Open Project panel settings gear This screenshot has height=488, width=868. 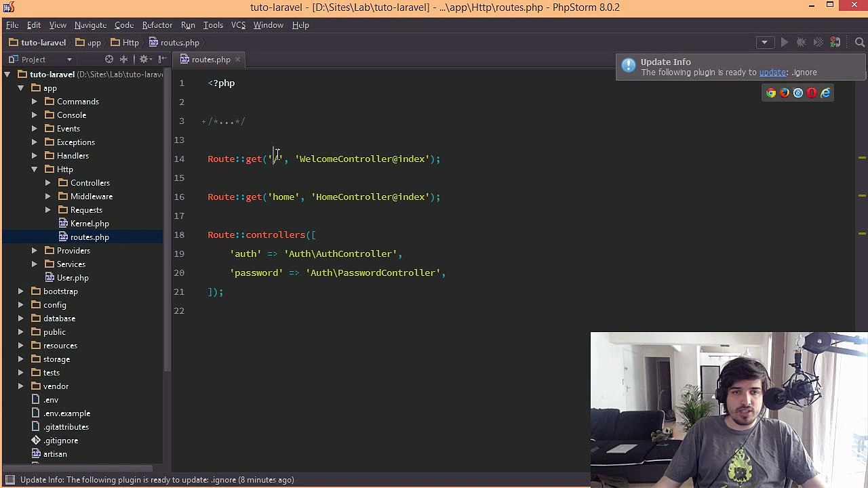(x=145, y=60)
